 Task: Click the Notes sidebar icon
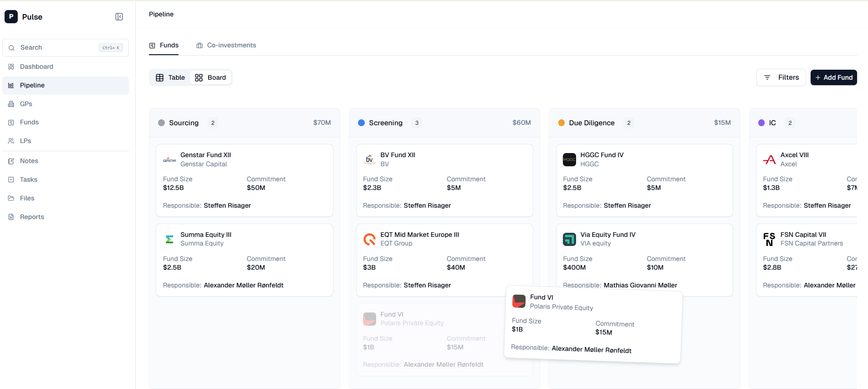coord(11,161)
